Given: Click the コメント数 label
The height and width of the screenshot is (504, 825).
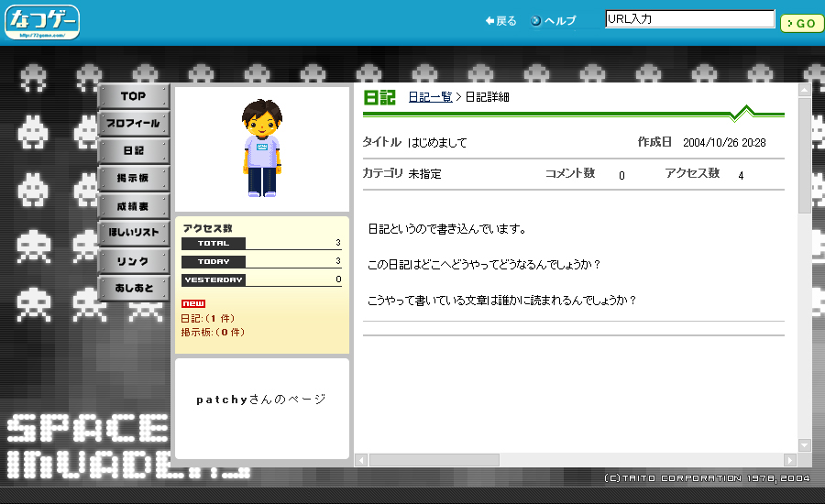Looking at the screenshot, I should coord(570,173).
